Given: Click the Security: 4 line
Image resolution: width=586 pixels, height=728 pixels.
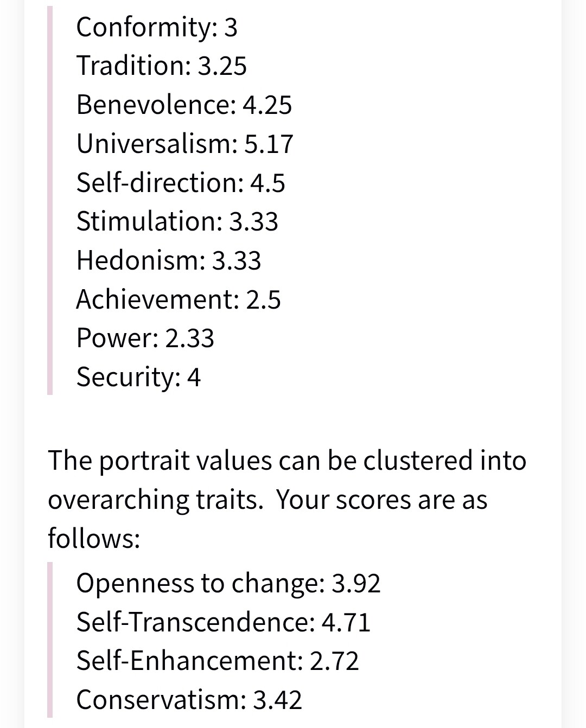Looking at the screenshot, I should [x=138, y=377].
